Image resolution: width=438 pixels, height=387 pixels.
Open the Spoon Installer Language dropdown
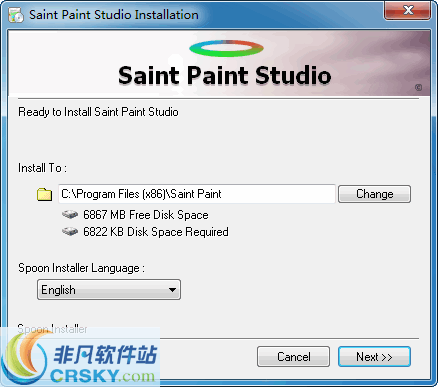click(x=109, y=290)
